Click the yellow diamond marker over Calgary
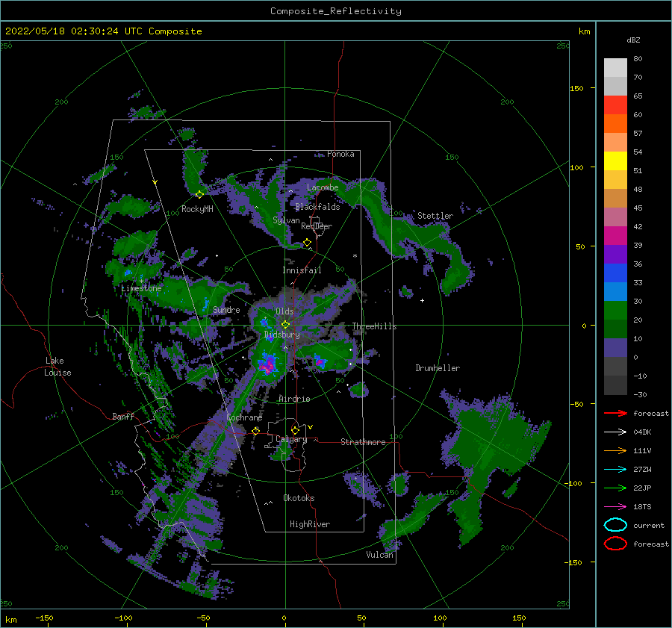The height and width of the screenshot is (628, 672). coord(295,430)
